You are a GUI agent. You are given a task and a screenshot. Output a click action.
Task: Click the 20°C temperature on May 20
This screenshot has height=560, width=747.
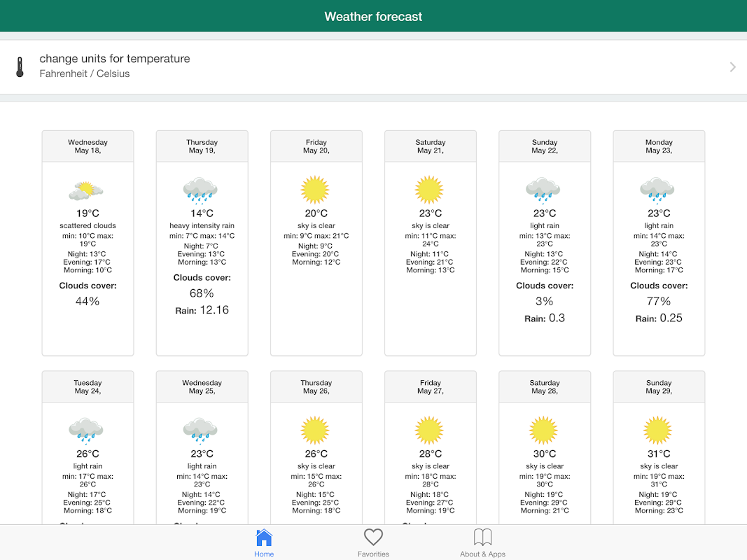coord(316,213)
